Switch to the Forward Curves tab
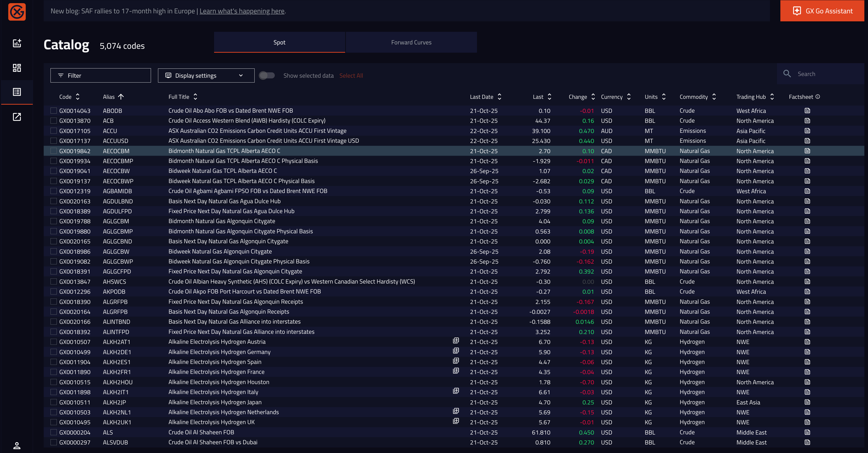 pos(411,42)
